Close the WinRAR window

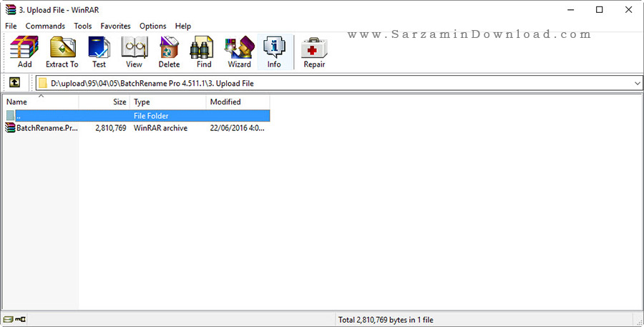pos(628,10)
